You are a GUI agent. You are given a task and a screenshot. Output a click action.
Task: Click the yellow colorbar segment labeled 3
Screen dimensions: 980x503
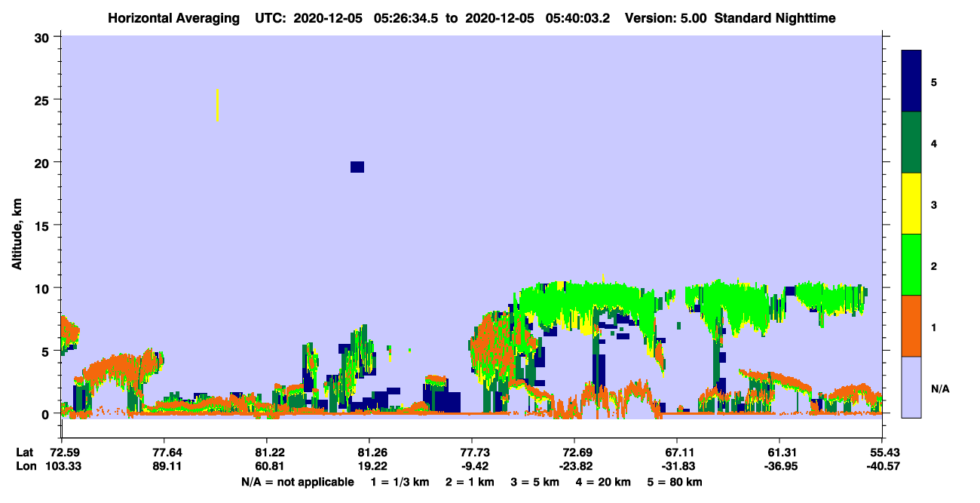coord(911,204)
